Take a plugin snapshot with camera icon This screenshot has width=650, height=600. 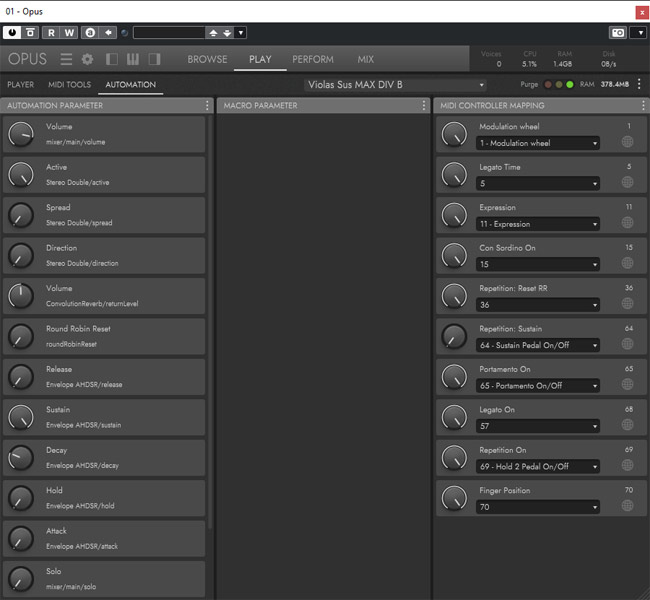pyautogui.click(x=617, y=32)
